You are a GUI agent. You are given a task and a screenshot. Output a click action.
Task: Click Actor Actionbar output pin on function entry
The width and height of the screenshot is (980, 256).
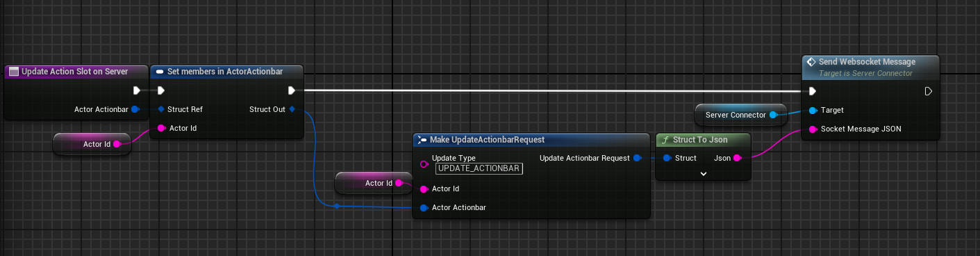pos(135,109)
